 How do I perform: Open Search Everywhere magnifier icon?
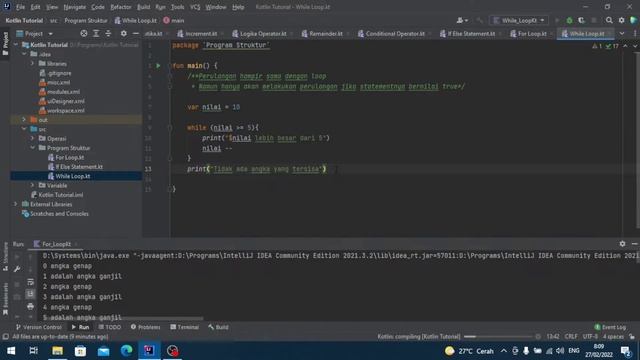[609, 20]
